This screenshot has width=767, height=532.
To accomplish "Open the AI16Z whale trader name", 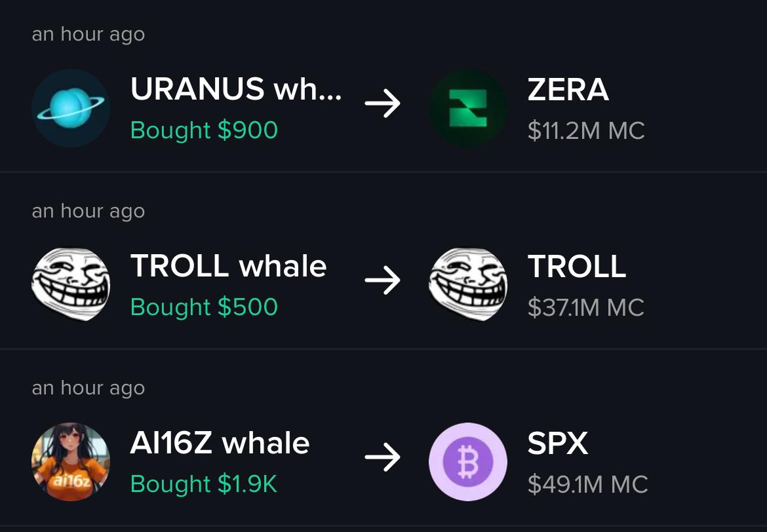I will pyautogui.click(x=220, y=443).
